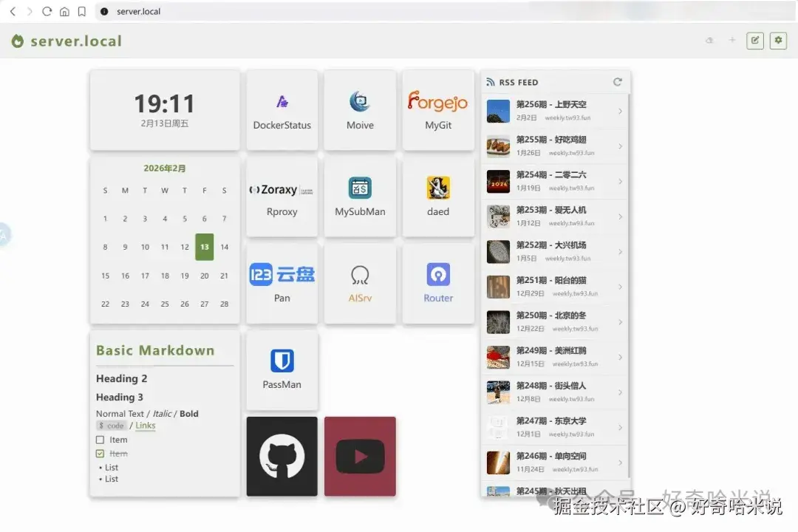Click the RSS FEED panel title
Image resolution: width=798 pixels, height=532 pixels.
519,83
